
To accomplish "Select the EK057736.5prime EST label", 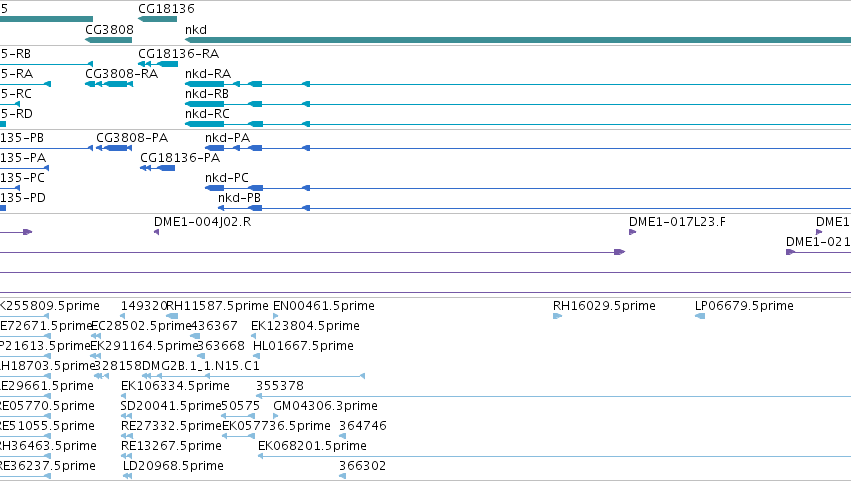I will click(x=276, y=426).
